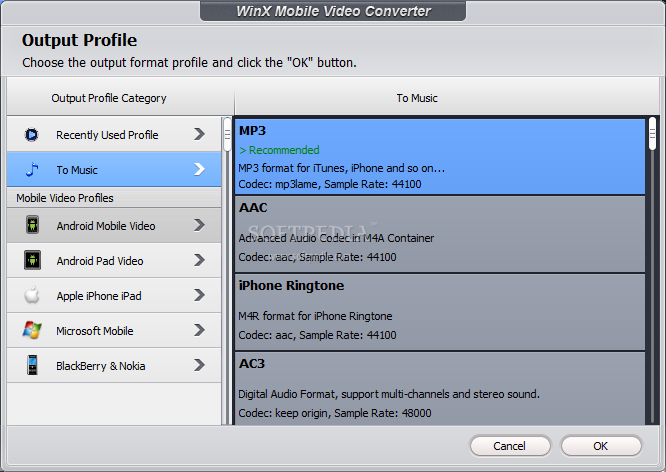Viewport: 666px width, 472px height.
Task: Click the Recently Used Profile film icon
Action: 31,135
